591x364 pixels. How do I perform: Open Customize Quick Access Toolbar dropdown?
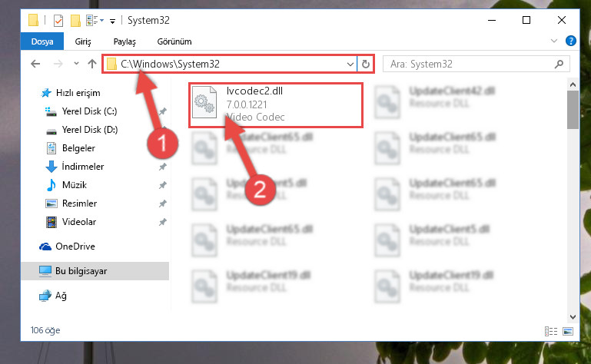tap(112, 21)
